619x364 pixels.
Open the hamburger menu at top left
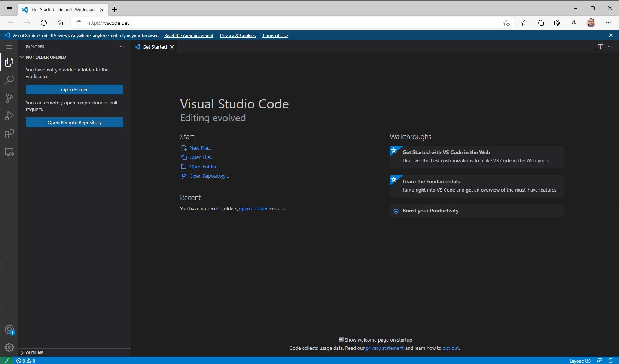(9, 47)
